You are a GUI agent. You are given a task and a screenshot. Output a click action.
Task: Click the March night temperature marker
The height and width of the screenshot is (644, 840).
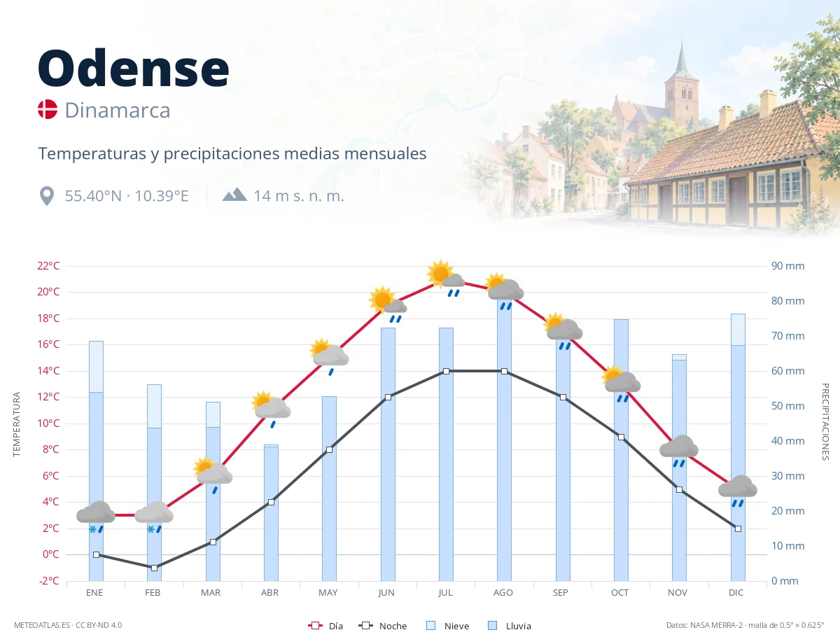click(x=213, y=542)
